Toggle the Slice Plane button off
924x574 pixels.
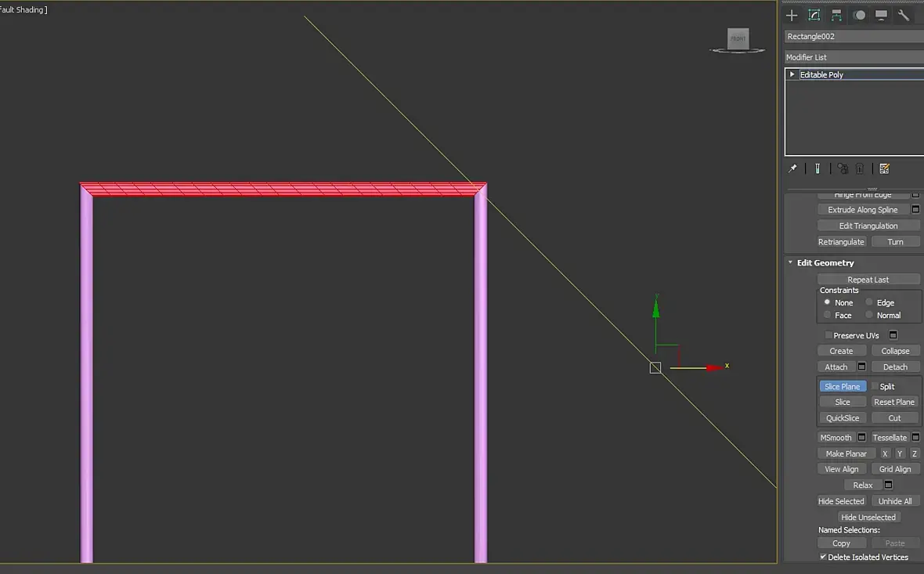point(842,386)
